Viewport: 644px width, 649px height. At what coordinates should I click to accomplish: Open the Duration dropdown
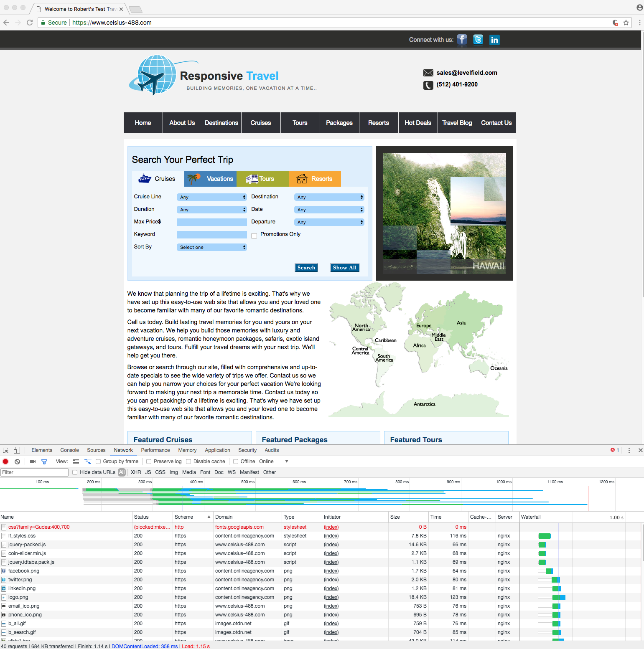pyautogui.click(x=212, y=210)
